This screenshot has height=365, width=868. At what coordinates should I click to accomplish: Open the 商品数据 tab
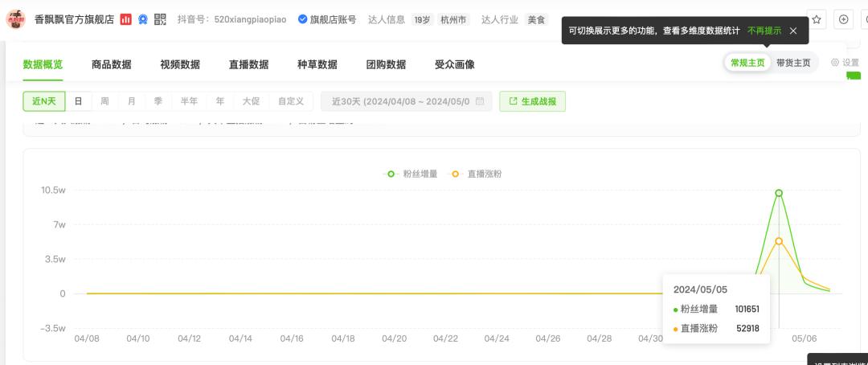pyautogui.click(x=111, y=64)
